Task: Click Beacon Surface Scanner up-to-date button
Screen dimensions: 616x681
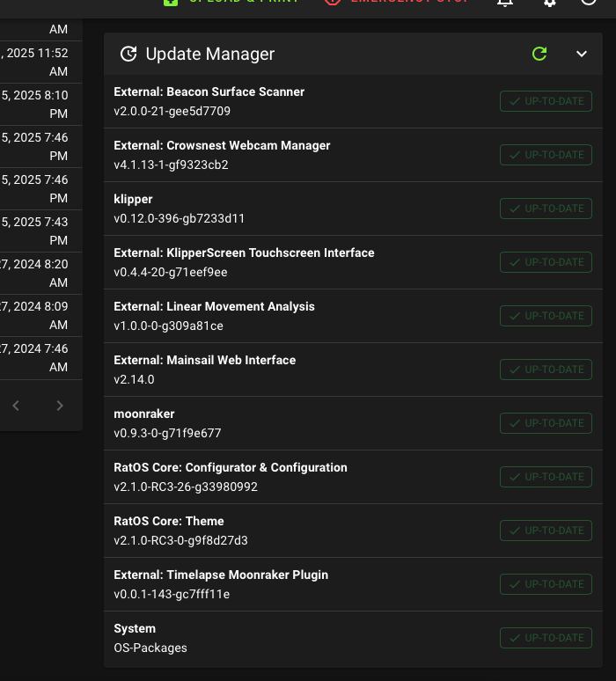Action: pyautogui.click(x=546, y=101)
